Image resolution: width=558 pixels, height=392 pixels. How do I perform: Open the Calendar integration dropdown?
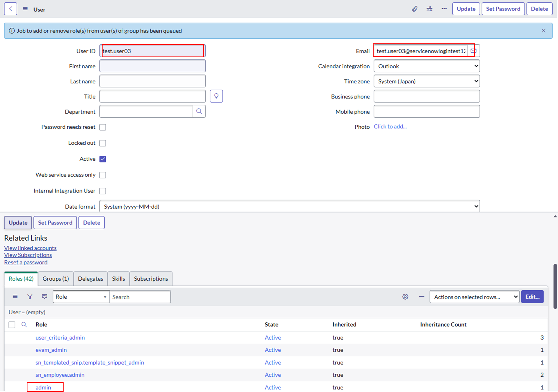coord(426,66)
